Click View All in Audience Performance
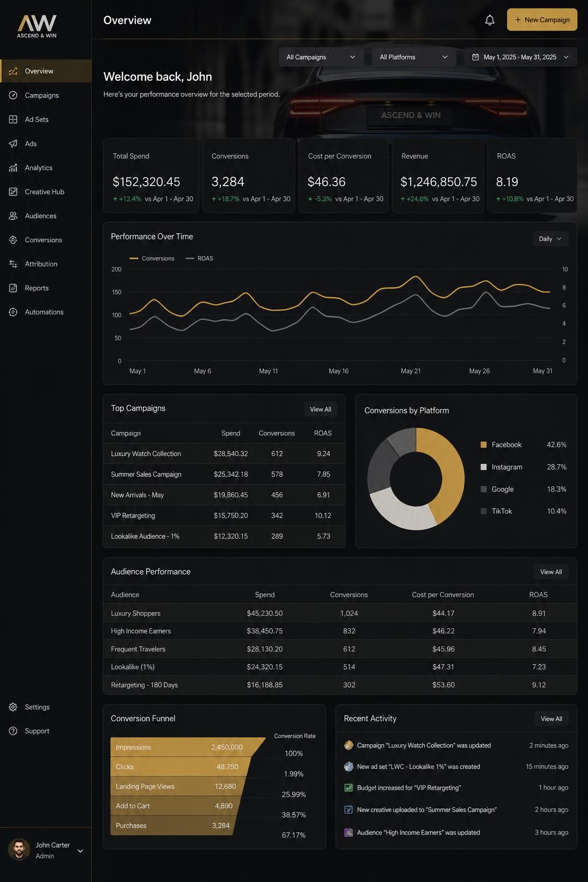This screenshot has height=882, width=588. click(551, 572)
